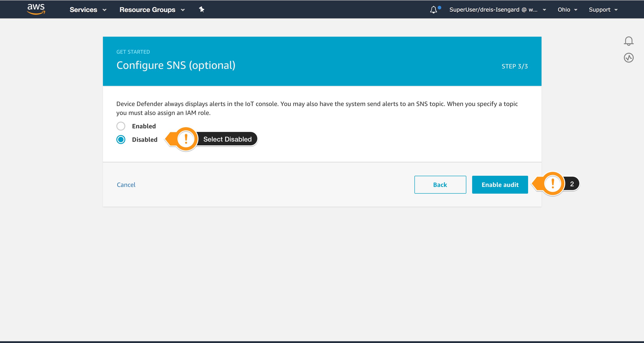This screenshot has height=343, width=644.
Task: Click the STEP 3/3 indicator text
Action: click(x=514, y=66)
